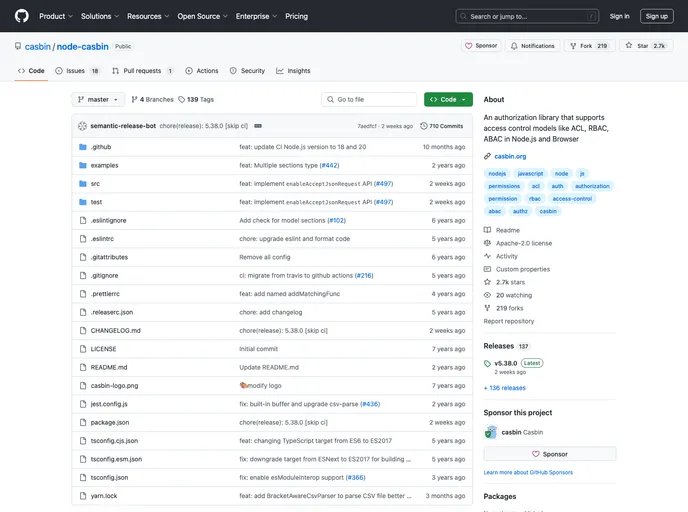Open the master branch dropdown
Viewport: 688px width, 512px height.
pos(98,99)
